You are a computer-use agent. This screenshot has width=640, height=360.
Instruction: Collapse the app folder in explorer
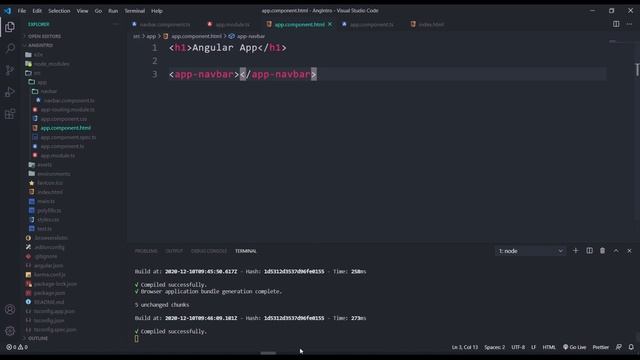pyautogui.click(x=42, y=82)
